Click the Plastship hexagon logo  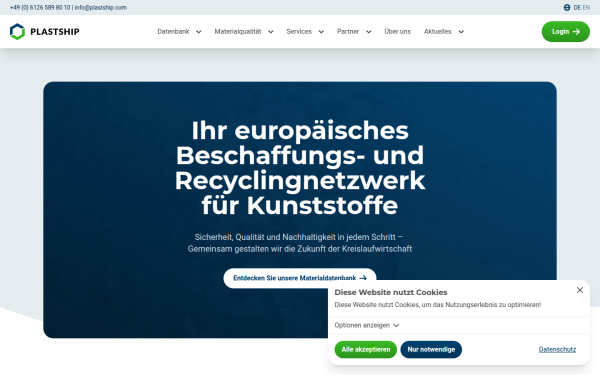click(17, 31)
